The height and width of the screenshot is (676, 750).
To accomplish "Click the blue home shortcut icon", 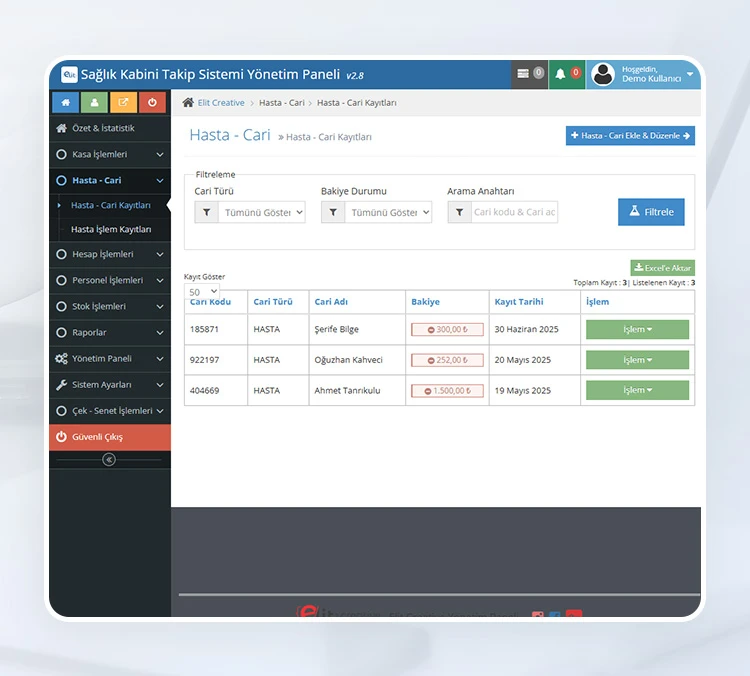I will 66,102.
